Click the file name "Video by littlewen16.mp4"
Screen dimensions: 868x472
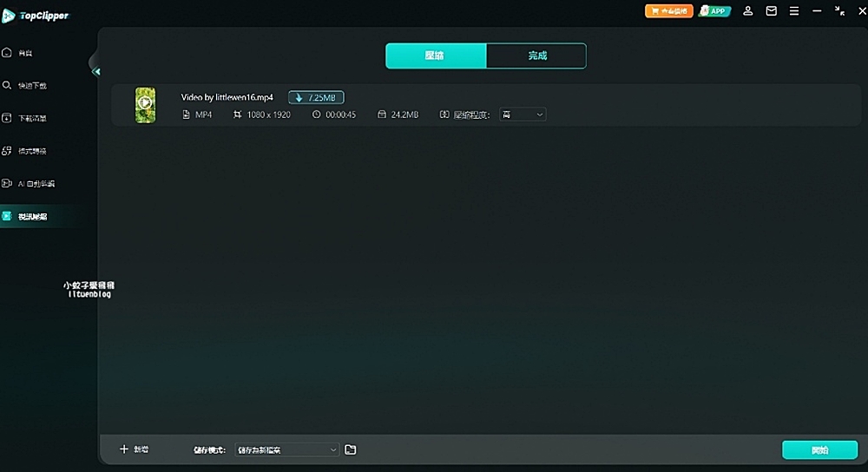tap(227, 97)
